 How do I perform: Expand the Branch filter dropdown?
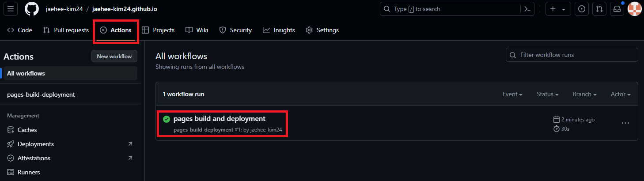(585, 94)
